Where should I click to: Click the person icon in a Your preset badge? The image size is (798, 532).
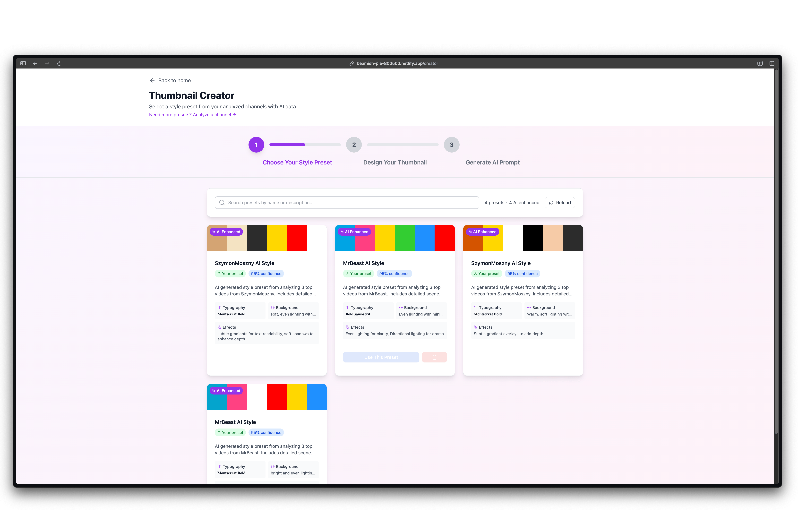point(219,274)
